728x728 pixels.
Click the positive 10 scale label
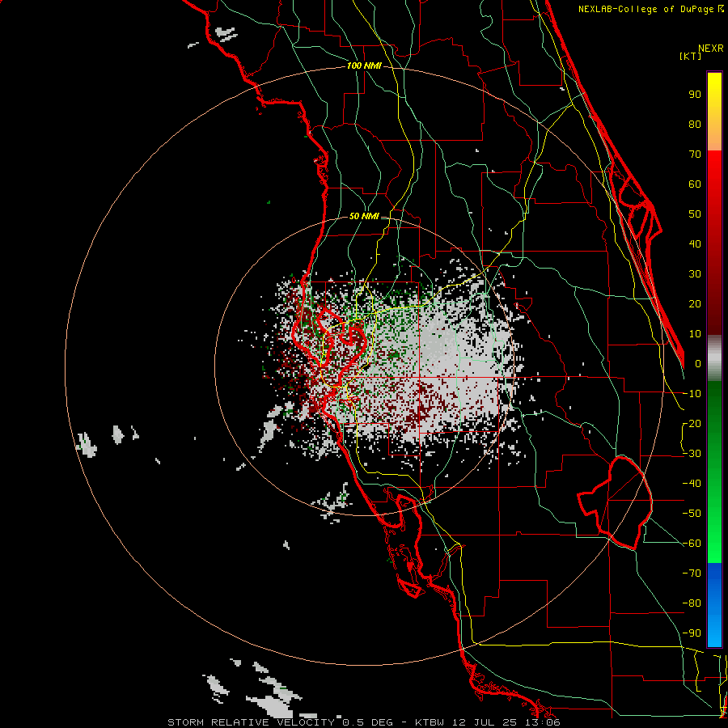(x=695, y=334)
